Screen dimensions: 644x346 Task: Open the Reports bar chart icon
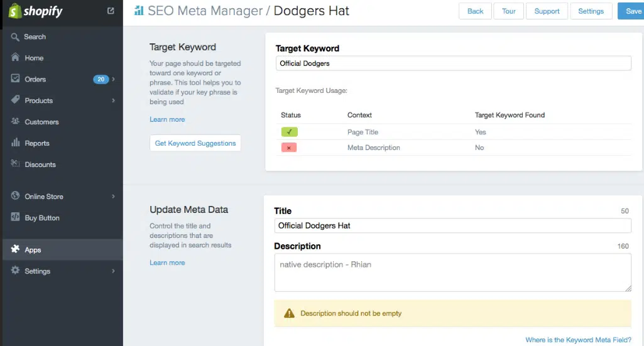pos(15,143)
